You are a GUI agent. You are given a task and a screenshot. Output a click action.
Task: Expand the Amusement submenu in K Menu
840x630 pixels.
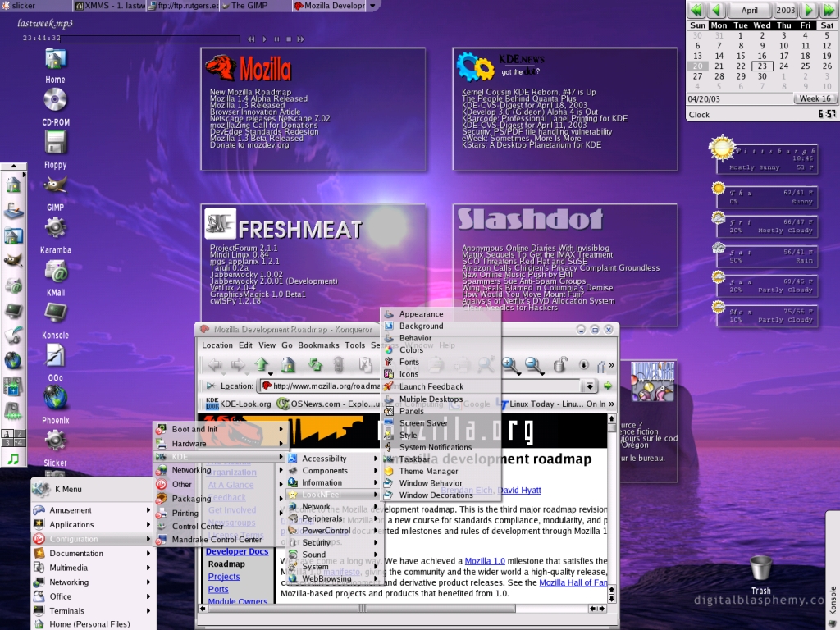(x=91, y=510)
